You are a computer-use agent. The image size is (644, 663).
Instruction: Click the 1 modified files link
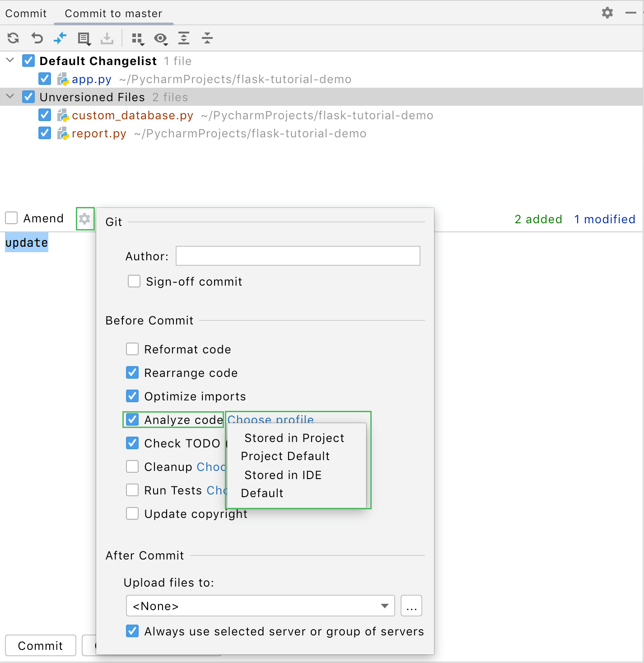point(605,219)
